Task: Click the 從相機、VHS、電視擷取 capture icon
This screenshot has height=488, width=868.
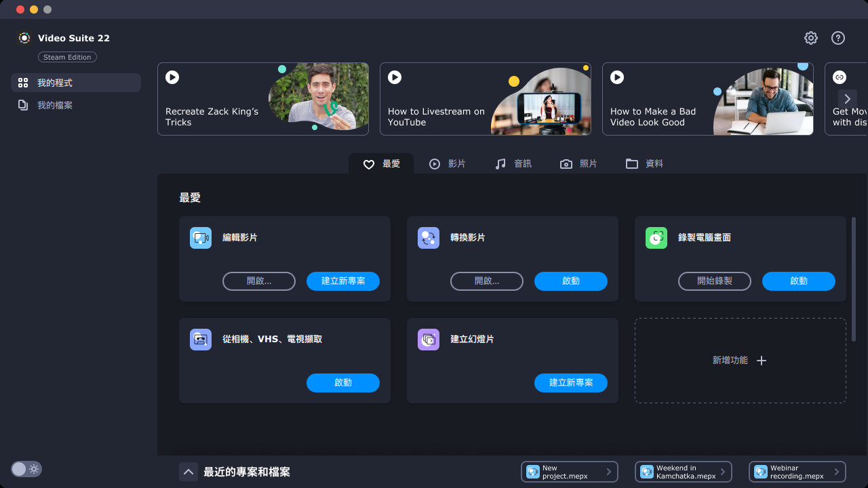Action: point(201,340)
